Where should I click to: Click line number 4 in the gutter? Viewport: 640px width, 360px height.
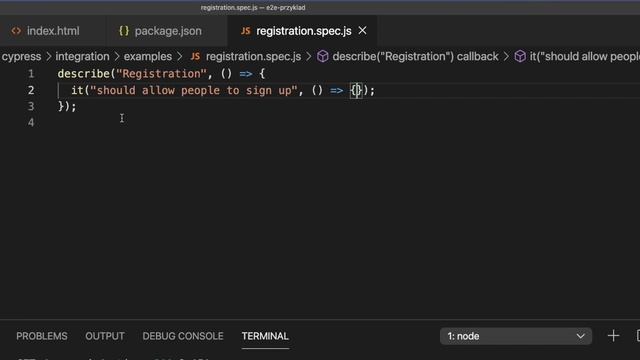[x=31, y=122]
